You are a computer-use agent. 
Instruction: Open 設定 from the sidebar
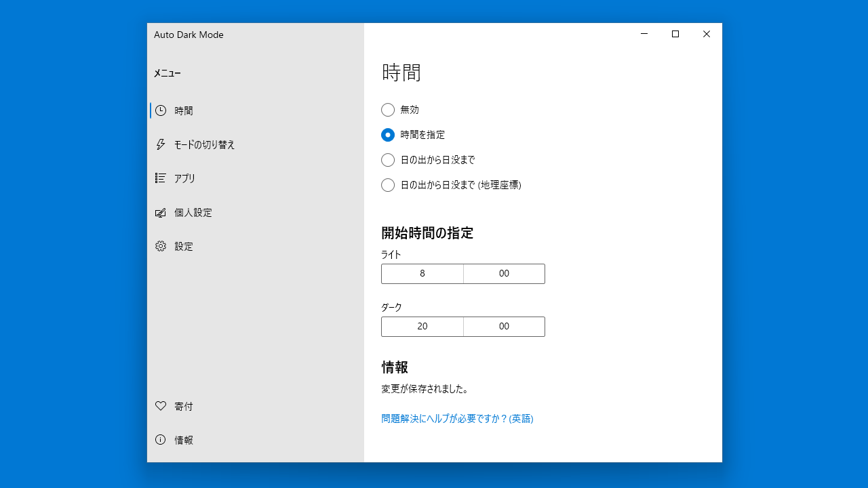256,246
